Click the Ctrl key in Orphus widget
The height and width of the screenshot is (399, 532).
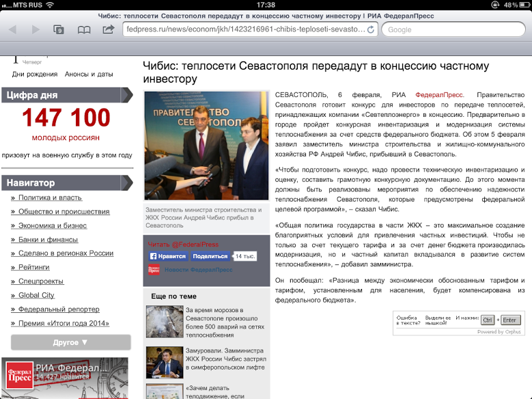(488, 320)
